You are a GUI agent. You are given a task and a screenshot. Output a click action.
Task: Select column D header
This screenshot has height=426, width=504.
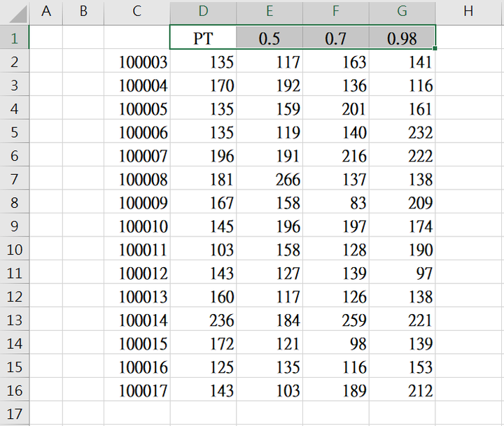coord(203,12)
